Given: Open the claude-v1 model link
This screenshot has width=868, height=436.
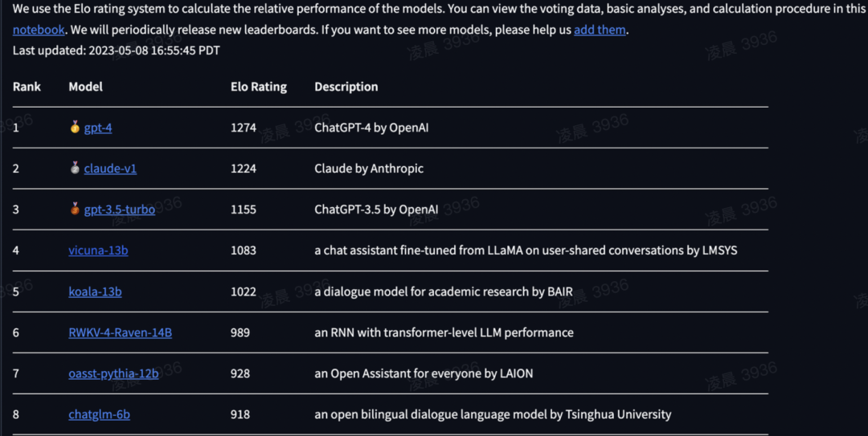Looking at the screenshot, I should coord(110,169).
